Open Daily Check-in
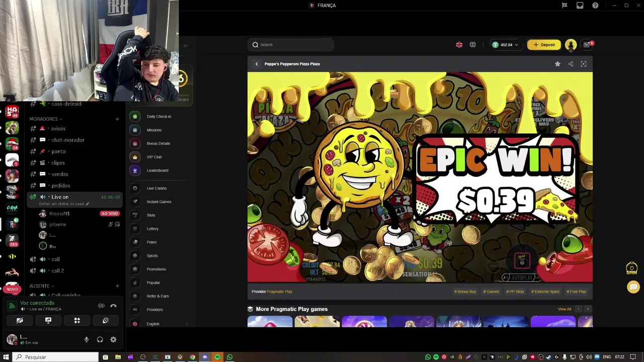 coord(159,117)
